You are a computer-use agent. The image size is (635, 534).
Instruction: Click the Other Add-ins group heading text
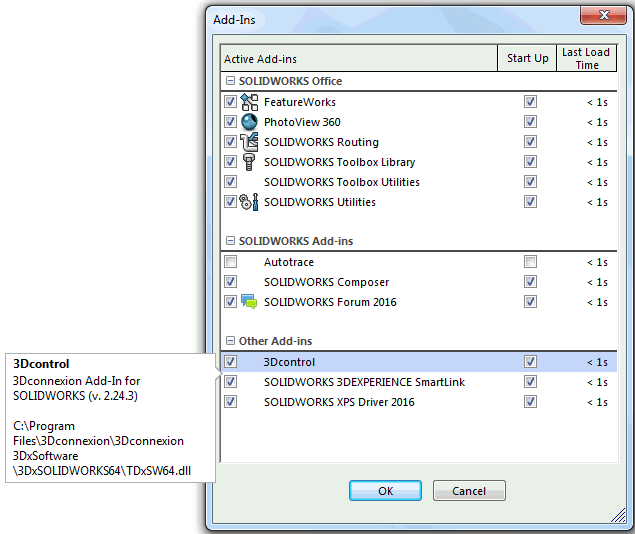[275, 341]
